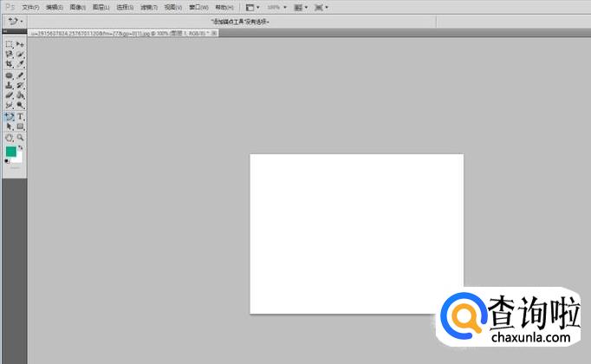Expand the toolbox using its top collapse bar
Viewport: 591px width, 364px height.
point(15,32)
